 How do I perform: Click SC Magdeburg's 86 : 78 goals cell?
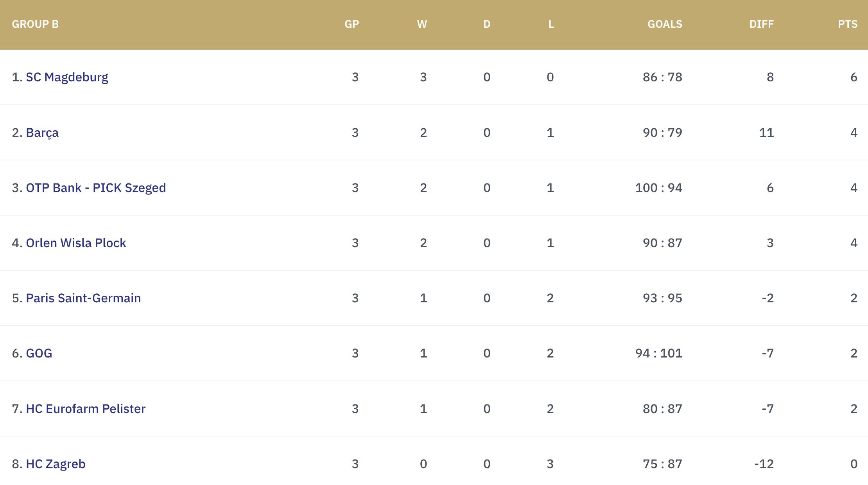pyautogui.click(x=662, y=77)
